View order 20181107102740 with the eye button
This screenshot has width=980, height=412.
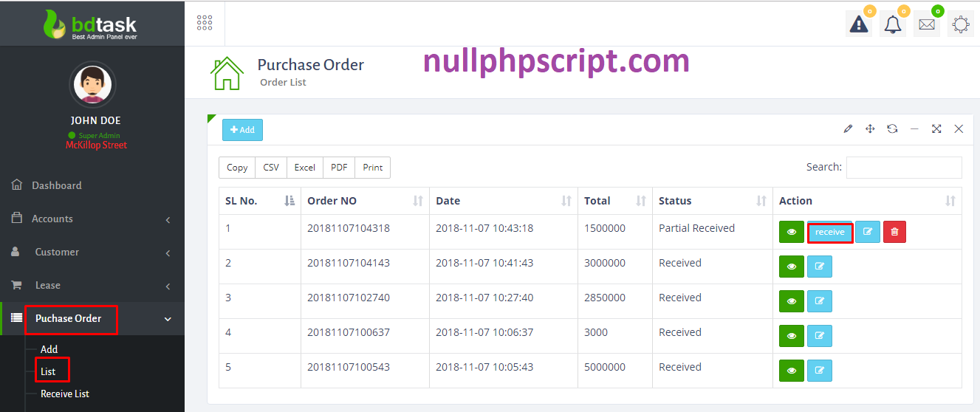point(792,301)
